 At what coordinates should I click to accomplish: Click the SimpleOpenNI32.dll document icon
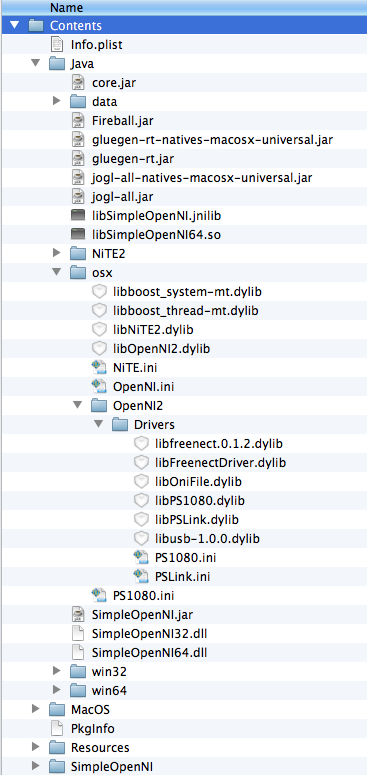[x=78, y=633]
